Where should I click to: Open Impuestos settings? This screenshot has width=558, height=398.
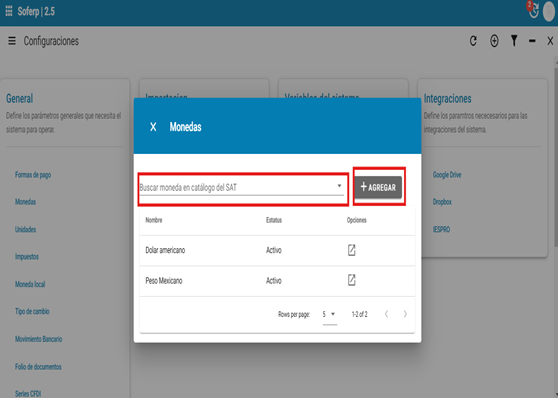tap(27, 257)
